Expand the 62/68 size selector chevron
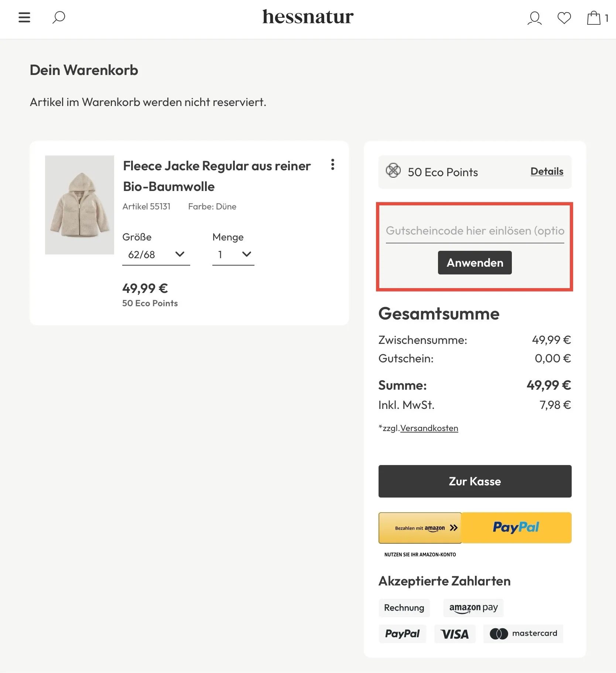 180,254
